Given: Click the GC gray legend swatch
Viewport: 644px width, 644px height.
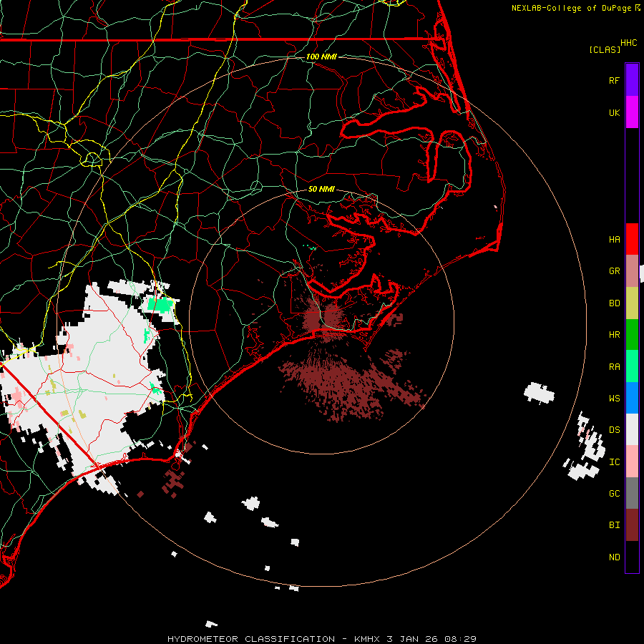Looking at the screenshot, I should [x=632, y=493].
